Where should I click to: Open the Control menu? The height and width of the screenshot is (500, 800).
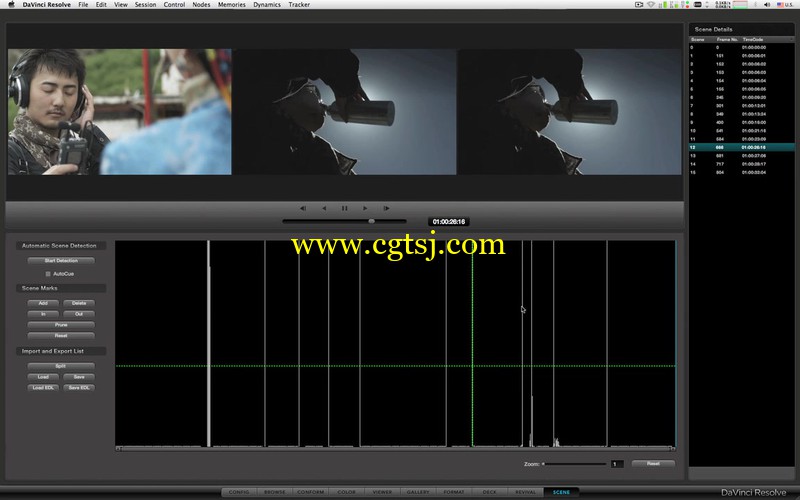(174, 5)
